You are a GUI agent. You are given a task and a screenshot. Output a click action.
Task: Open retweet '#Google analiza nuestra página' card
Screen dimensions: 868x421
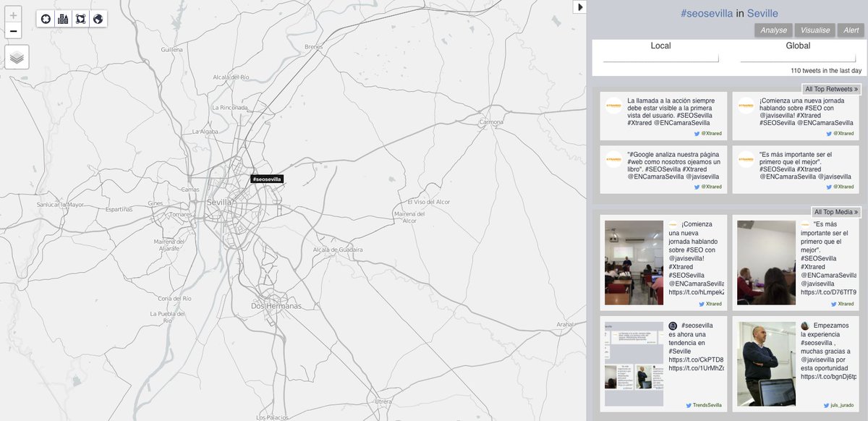pos(665,170)
